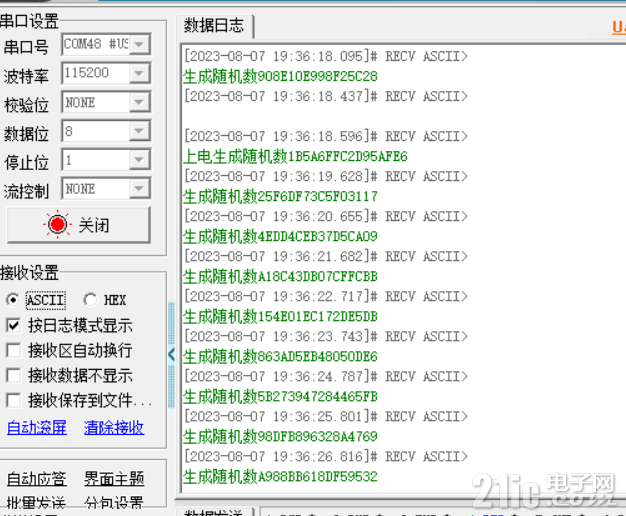Image resolution: width=626 pixels, height=516 pixels.
Task: Click the timestamp 19:36:18.095 log entry
Action: [x=326, y=56]
